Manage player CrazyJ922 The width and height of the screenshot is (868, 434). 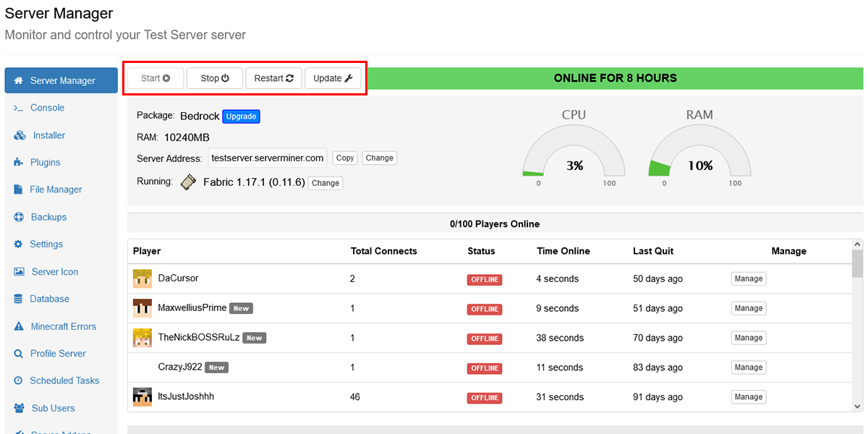pyautogui.click(x=748, y=367)
